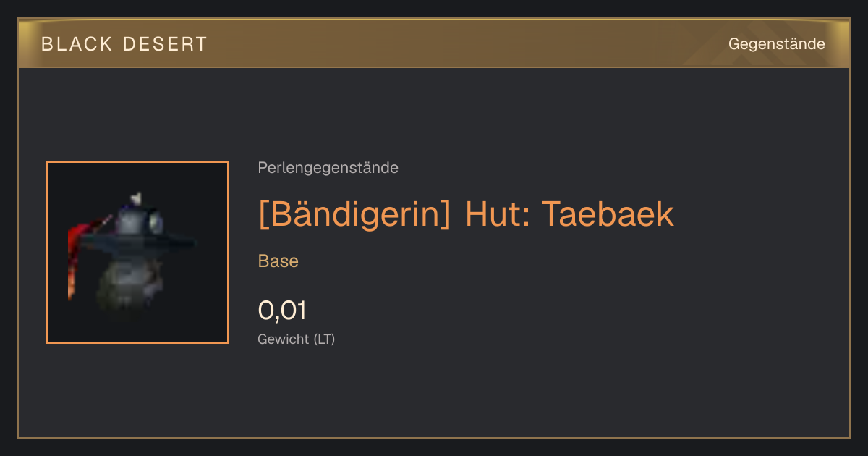
Task: Open the Perlengegenstände category label
Action: coord(328,168)
